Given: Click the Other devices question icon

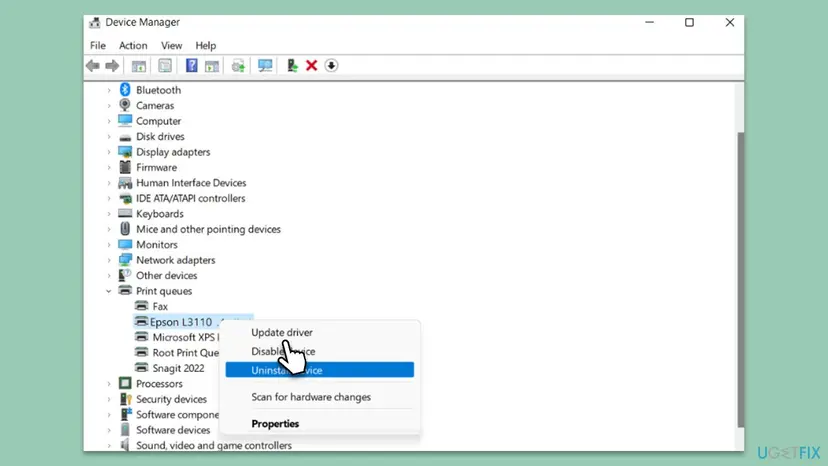Looking at the screenshot, I should pos(125,275).
